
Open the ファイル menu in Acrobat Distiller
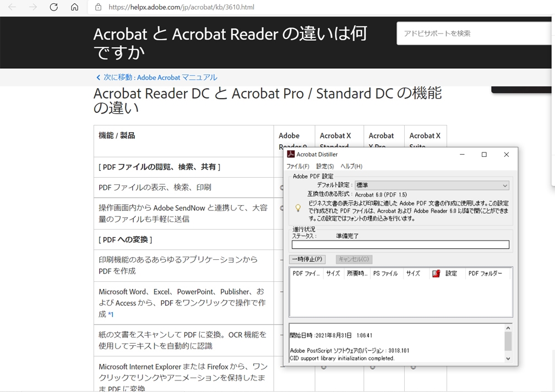point(298,166)
